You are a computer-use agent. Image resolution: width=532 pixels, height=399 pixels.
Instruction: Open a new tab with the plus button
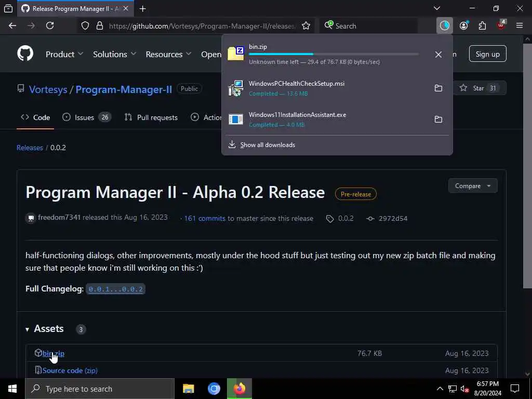pyautogui.click(x=142, y=9)
